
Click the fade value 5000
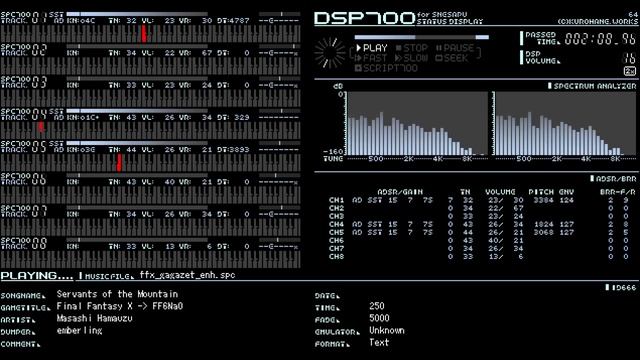pos(379,318)
